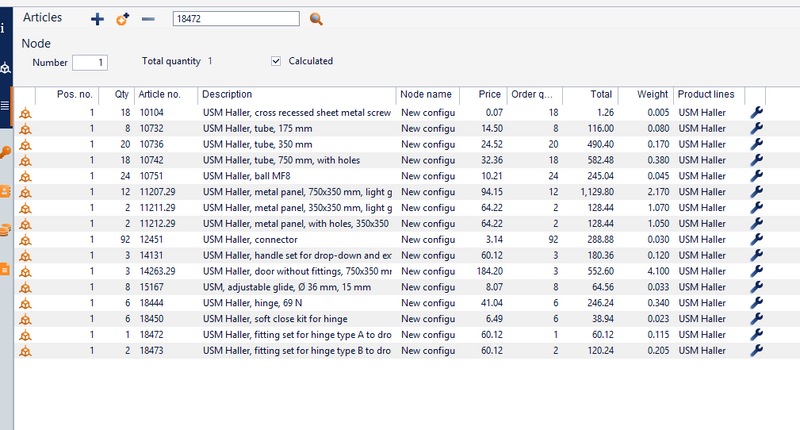800x430 pixels.
Task: Click article search field containing 18472
Action: pos(236,19)
